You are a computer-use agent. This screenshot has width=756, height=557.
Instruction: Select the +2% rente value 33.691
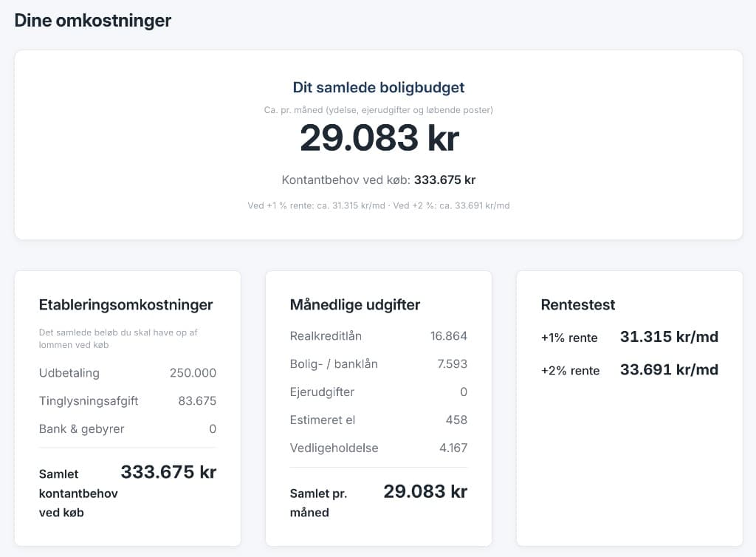tap(669, 370)
